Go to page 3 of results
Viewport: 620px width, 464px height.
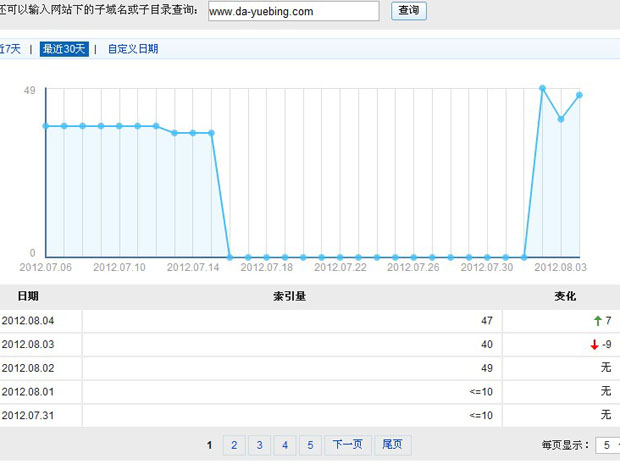(x=259, y=445)
